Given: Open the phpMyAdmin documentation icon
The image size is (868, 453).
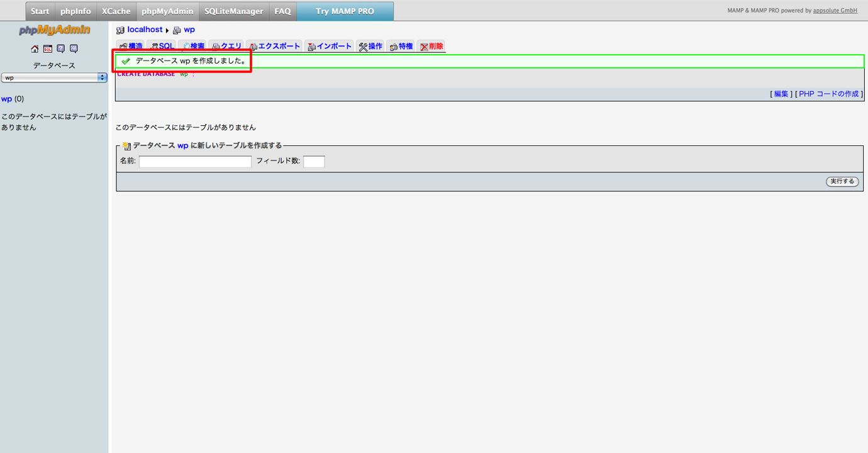Looking at the screenshot, I should [x=61, y=49].
